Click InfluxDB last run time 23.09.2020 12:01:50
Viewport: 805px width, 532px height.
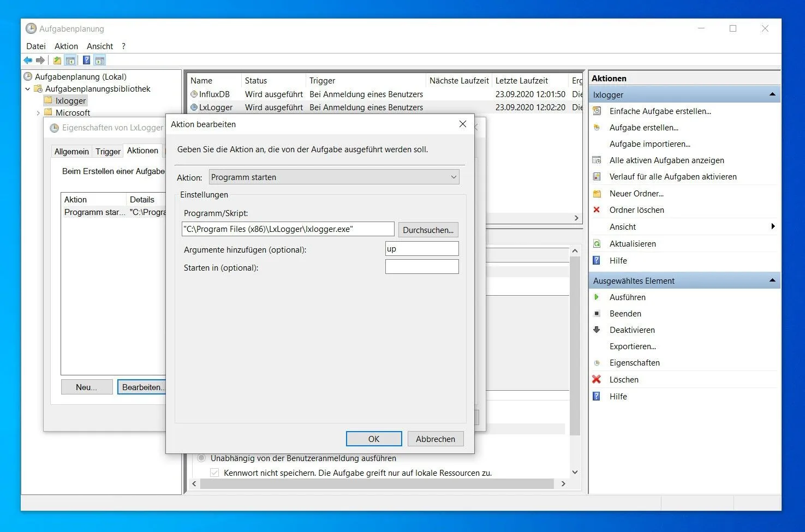pos(530,94)
